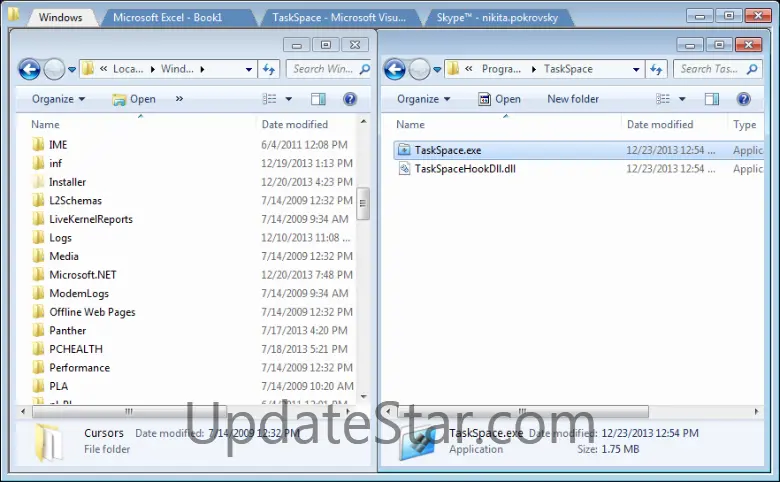780x482 pixels.
Task: Click scroll right arrow in TaskSpace window
Action: (x=757, y=411)
